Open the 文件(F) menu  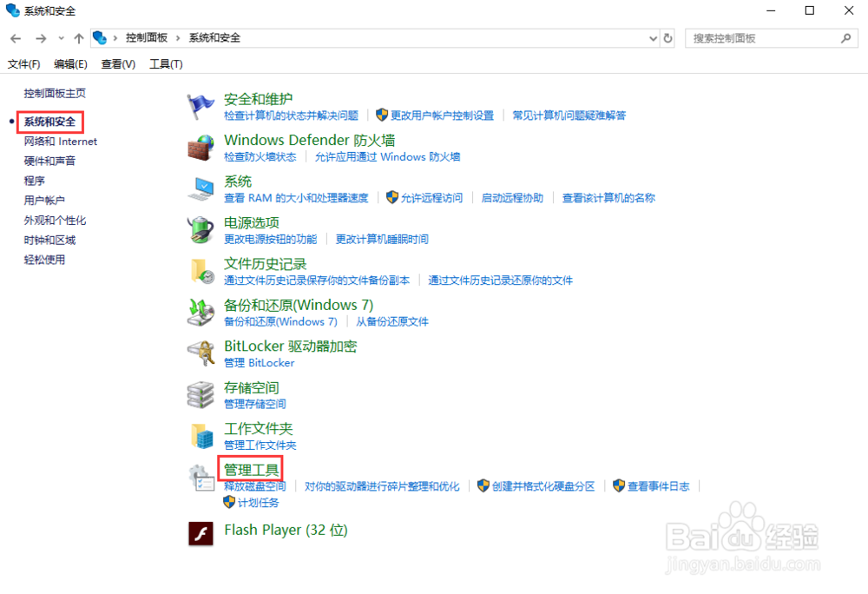tap(23, 64)
